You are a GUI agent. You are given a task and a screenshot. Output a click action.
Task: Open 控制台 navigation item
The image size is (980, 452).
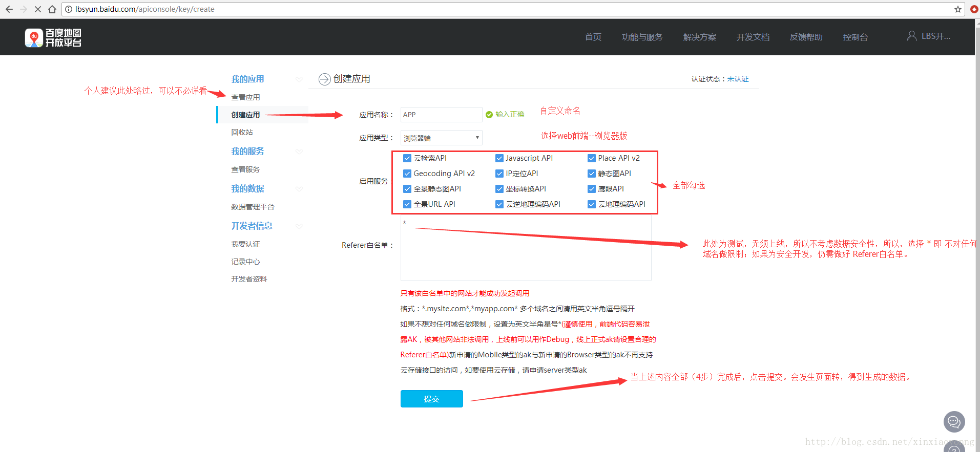(856, 37)
